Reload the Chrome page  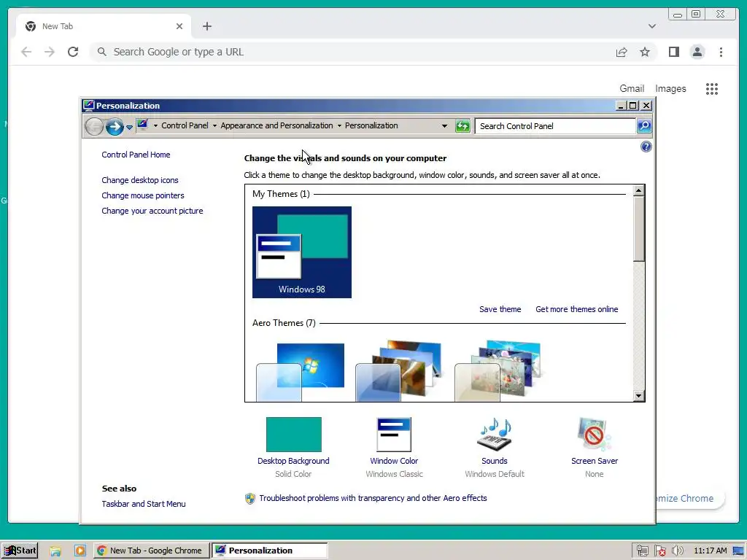click(x=73, y=52)
